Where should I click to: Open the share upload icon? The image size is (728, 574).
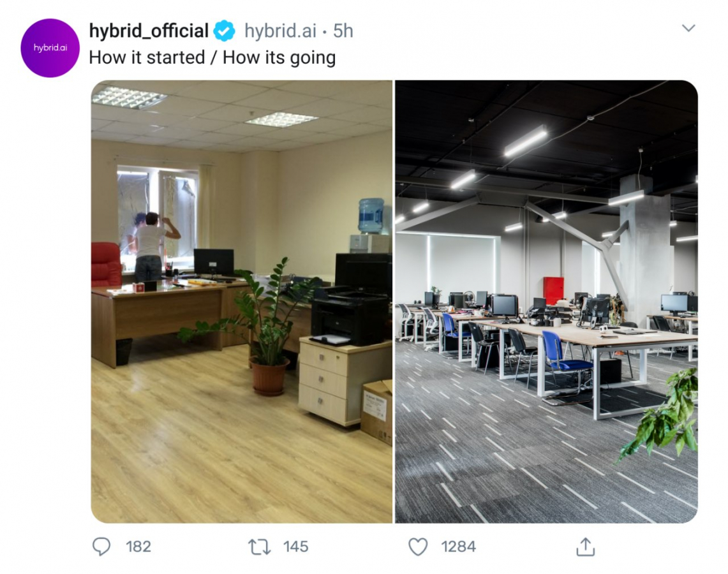click(586, 547)
